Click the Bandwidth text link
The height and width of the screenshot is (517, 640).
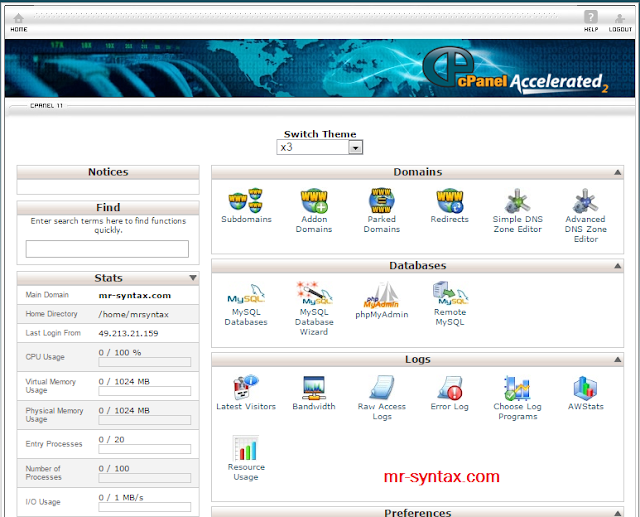point(314,406)
